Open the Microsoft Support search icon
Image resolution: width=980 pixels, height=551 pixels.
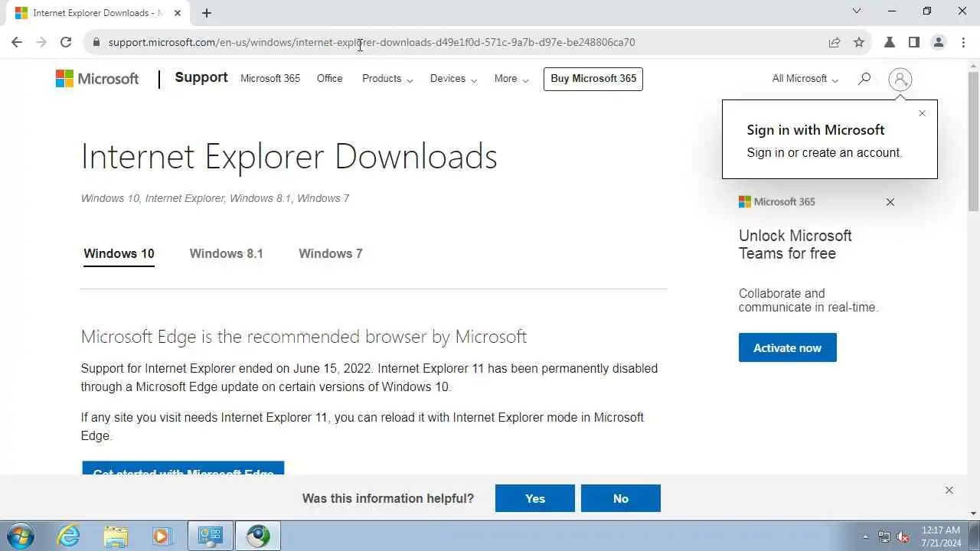(x=864, y=78)
